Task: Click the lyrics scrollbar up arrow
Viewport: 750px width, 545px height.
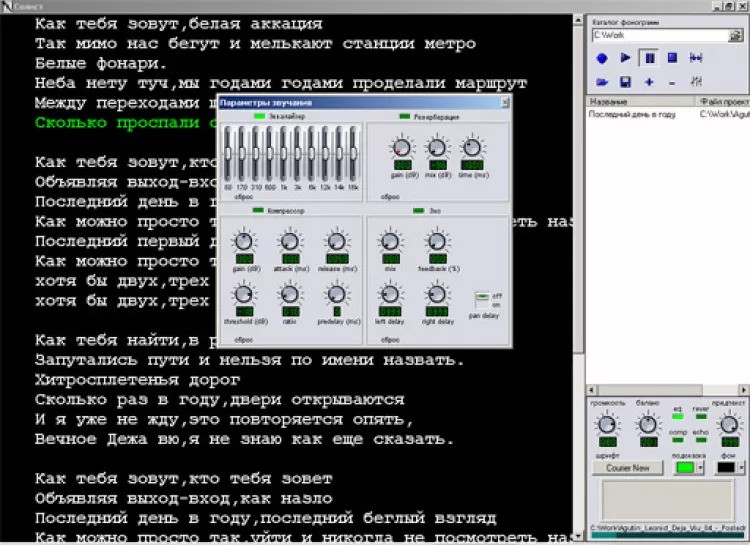Action: (578, 20)
